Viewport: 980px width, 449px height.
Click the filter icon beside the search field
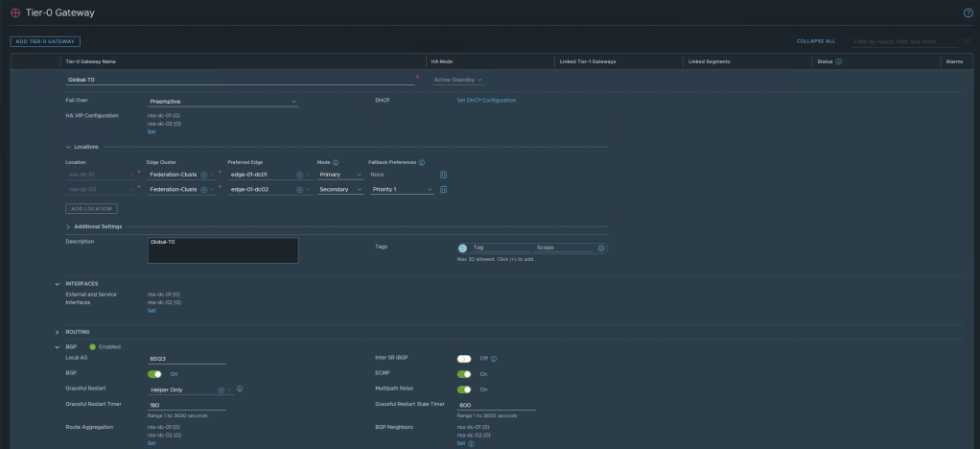pyautogui.click(x=966, y=41)
